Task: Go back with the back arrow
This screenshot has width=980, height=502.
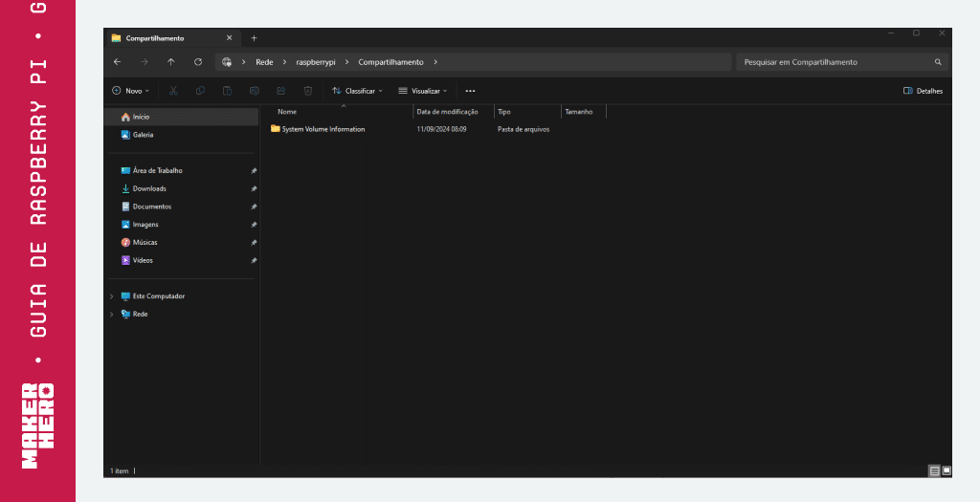Action: point(117,62)
